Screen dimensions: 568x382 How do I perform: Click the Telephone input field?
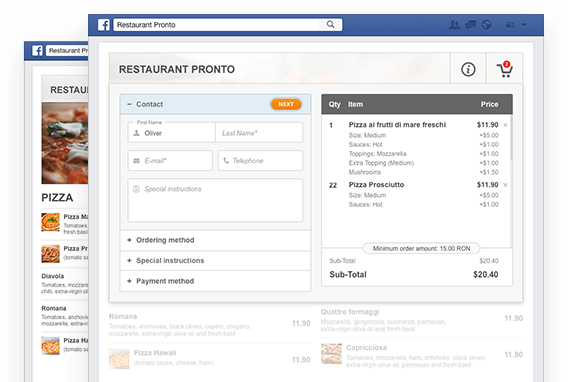coord(260,160)
